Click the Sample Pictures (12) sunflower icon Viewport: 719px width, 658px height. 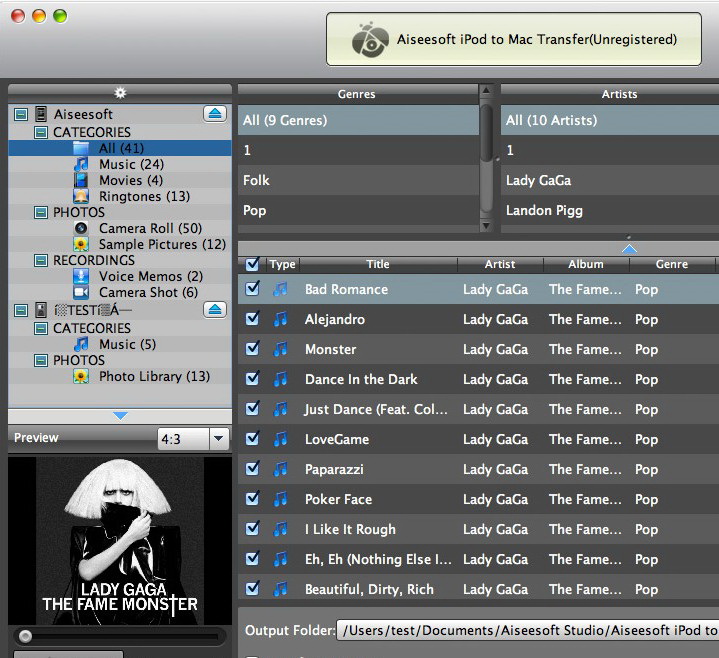coord(81,244)
